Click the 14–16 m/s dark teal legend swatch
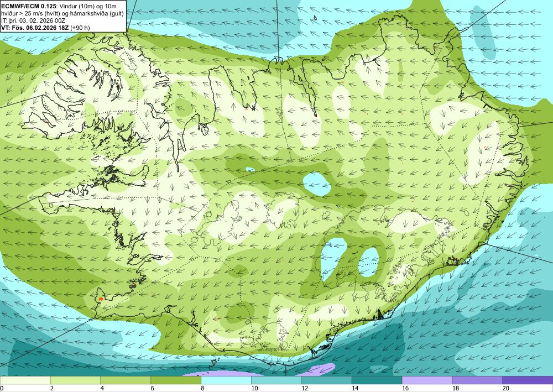Image resolution: width=553 pixels, height=392 pixels. tap(377, 380)
